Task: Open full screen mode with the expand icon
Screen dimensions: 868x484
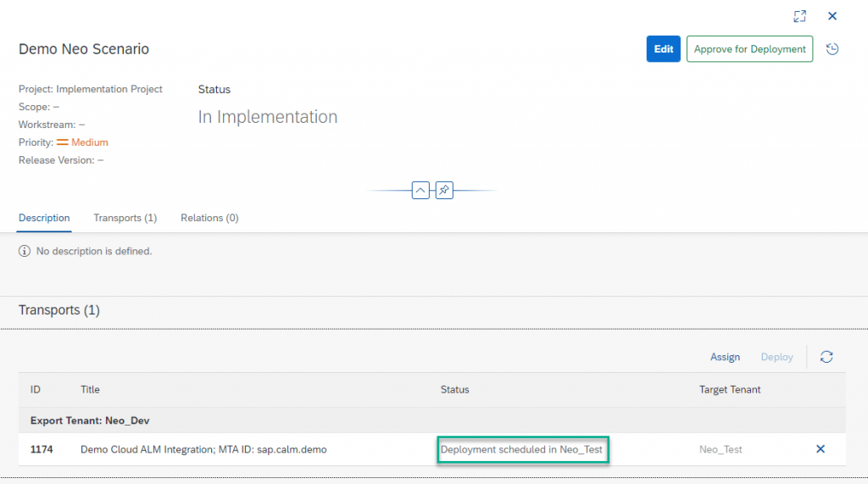Action: tap(799, 16)
